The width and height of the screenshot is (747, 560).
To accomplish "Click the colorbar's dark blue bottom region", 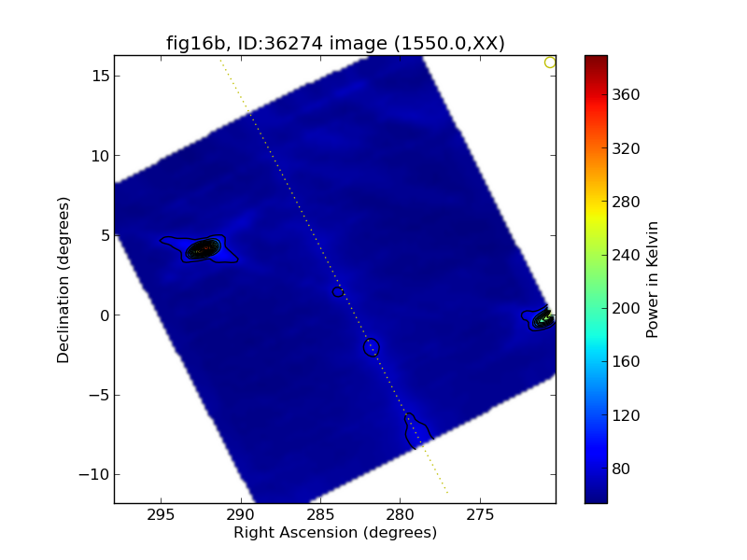I will 596,493.
